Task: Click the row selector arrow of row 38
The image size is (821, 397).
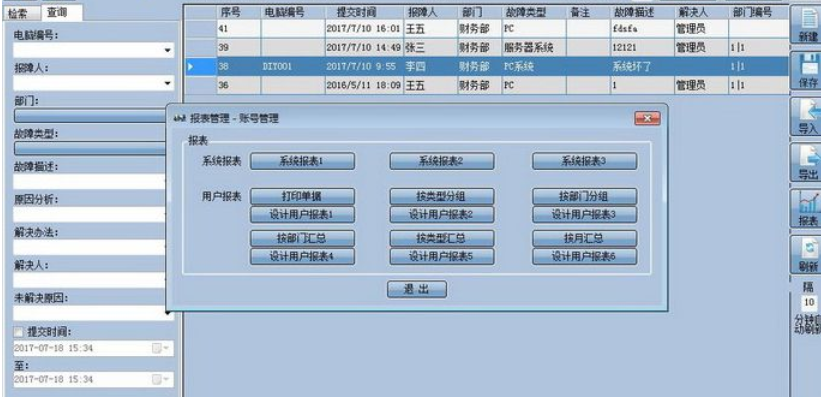Action: pos(201,67)
